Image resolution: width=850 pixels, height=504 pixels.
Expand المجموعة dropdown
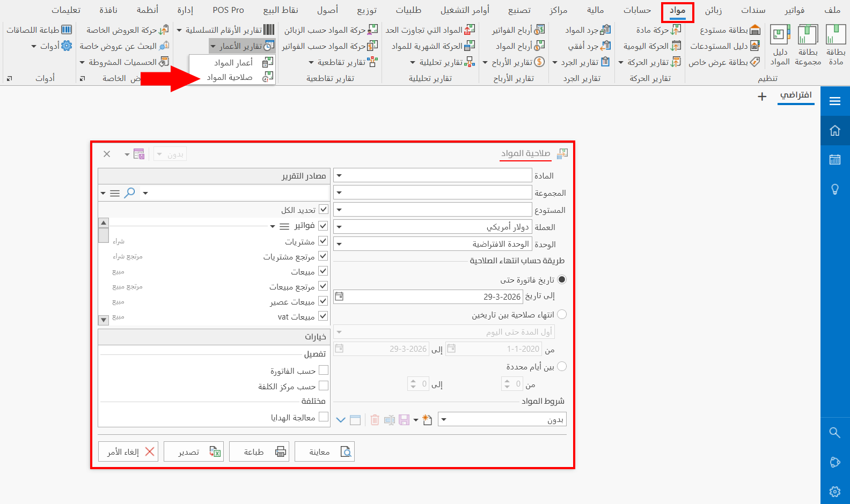[339, 192]
